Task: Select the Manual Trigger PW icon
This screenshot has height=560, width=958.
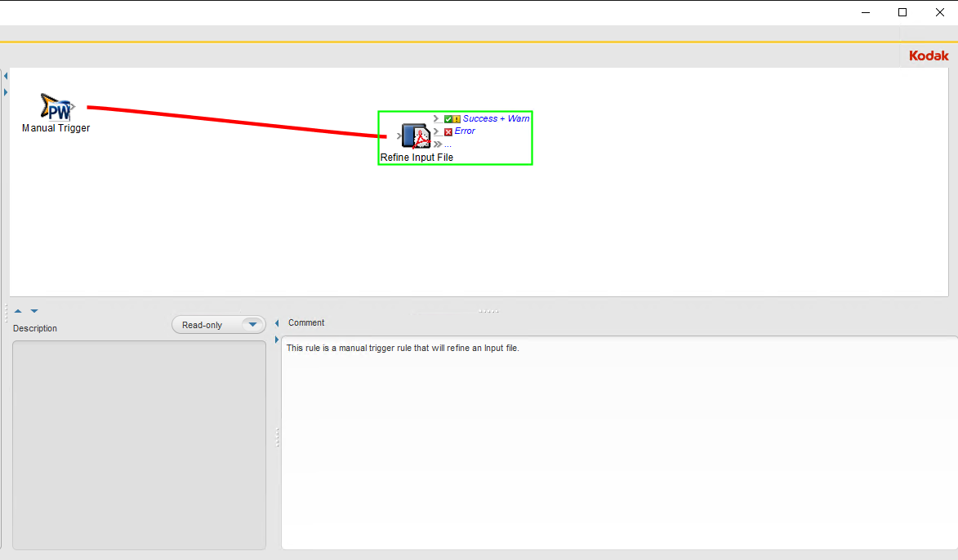Action: (56, 107)
